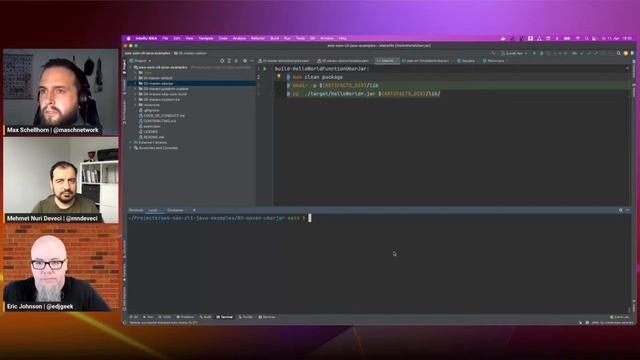The height and width of the screenshot is (360, 640).
Task: Open the Project panel gear settings
Action: (245, 61)
